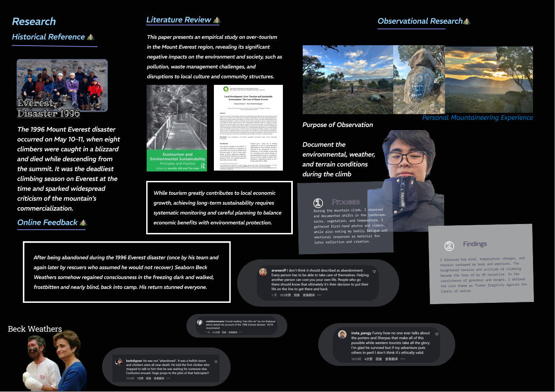This screenshot has width=555, height=392.
Task: Click the painted face rock photo
Action: (x=419, y=80)
